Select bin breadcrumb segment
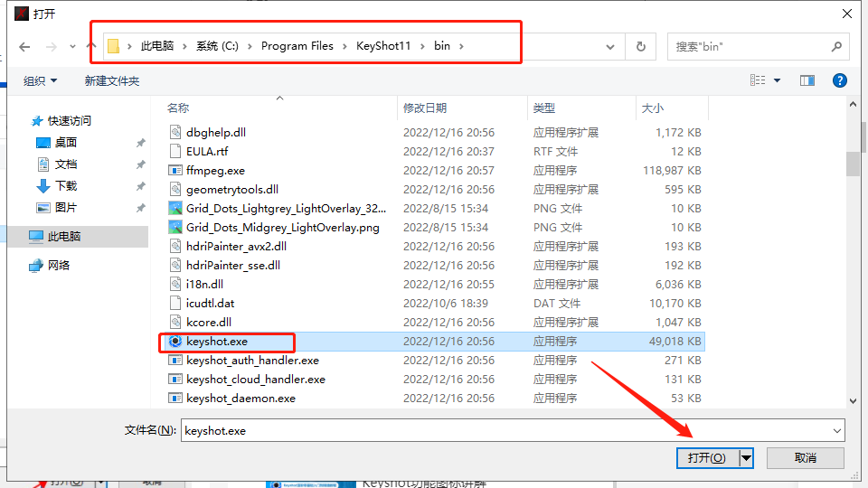 [442, 46]
